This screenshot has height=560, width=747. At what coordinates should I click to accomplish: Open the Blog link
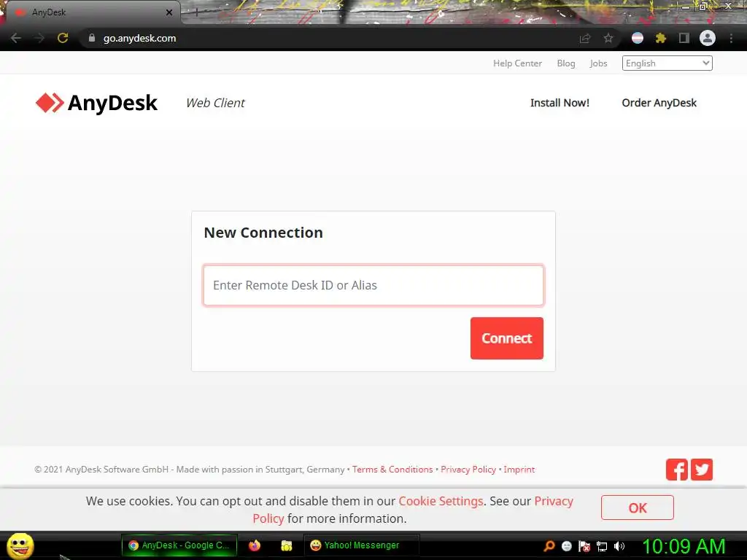coord(566,63)
